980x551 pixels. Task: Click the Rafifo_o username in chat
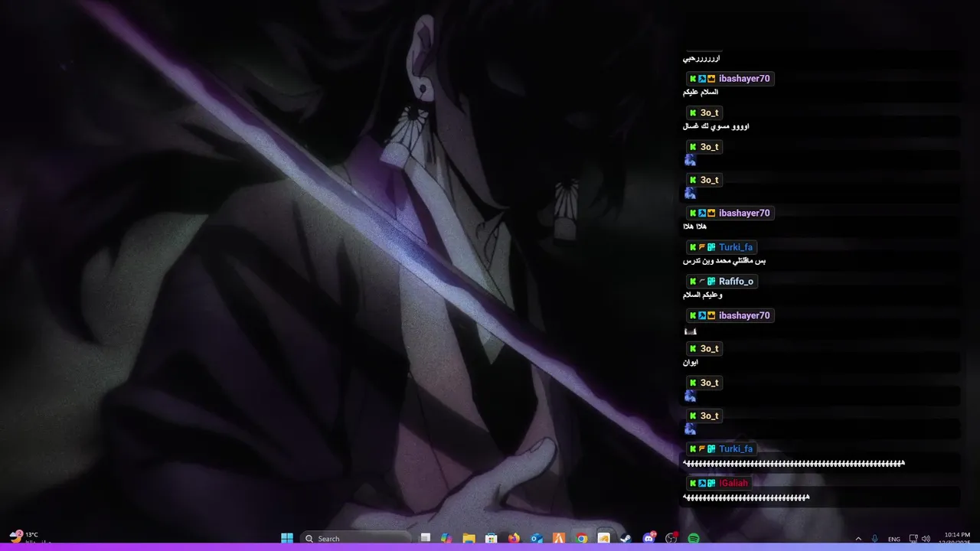tap(736, 281)
